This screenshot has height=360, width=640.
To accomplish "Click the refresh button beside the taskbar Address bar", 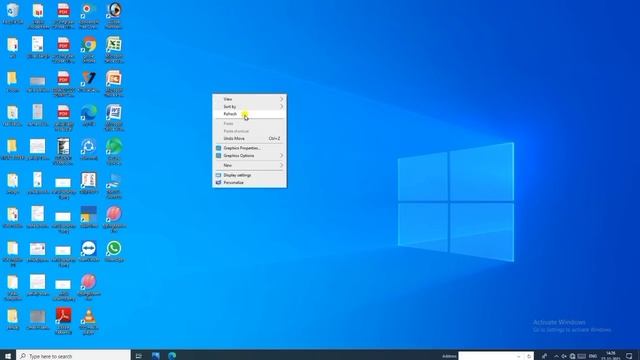I will [529, 356].
